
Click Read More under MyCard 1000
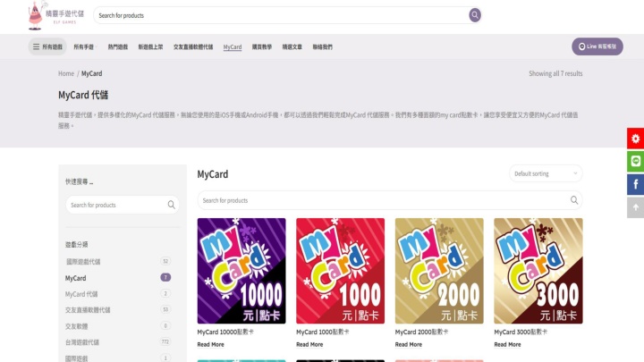309,344
